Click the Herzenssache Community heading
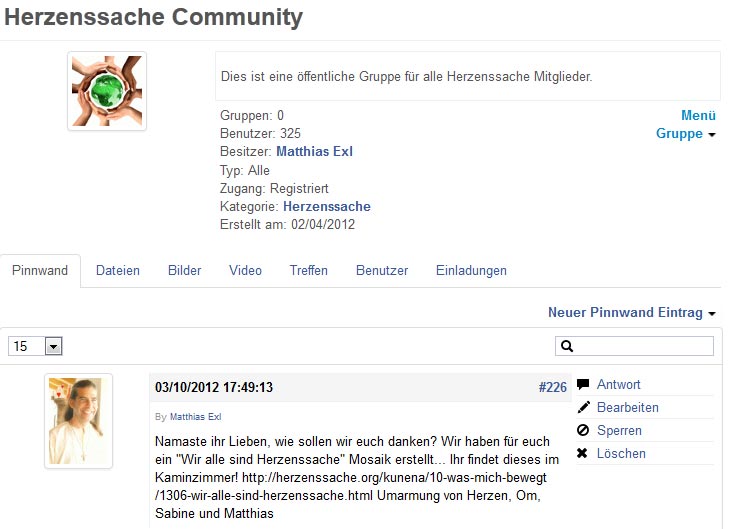Viewport: 742px width, 529px height. click(154, 18)
